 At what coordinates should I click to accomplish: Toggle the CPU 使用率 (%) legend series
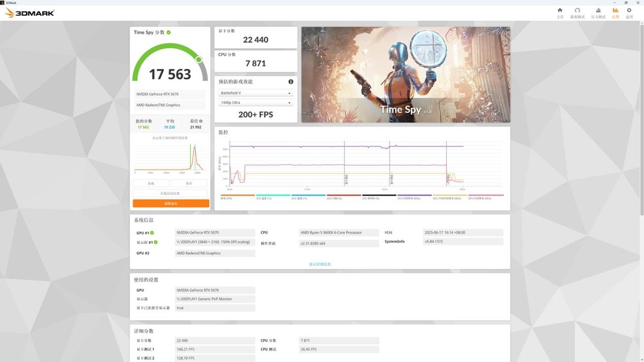coord(379,197)
